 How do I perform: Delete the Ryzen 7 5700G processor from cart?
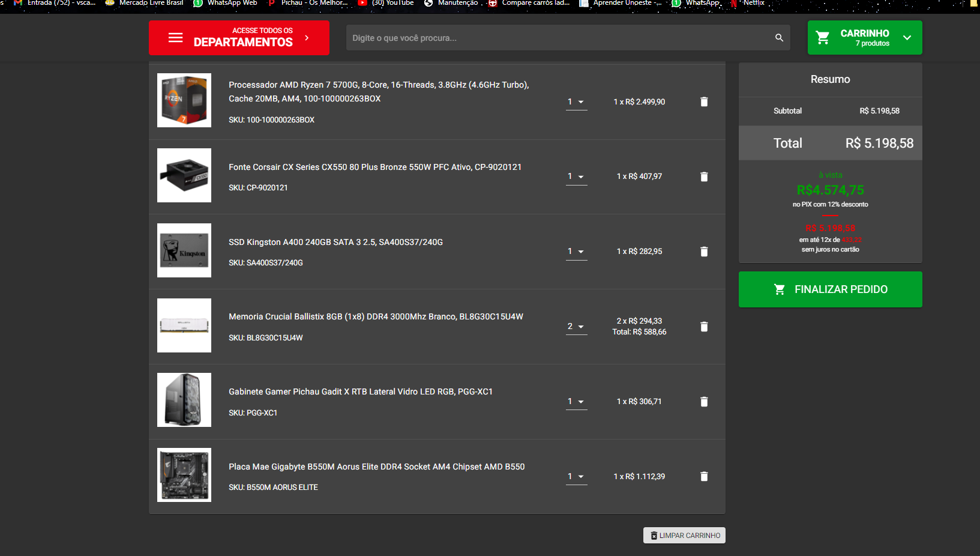click(x=704, y=102)
